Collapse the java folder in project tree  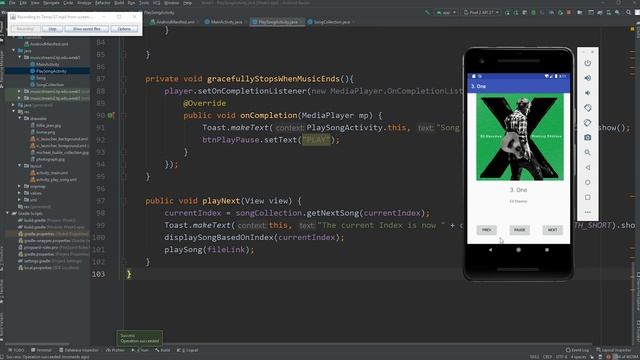[x=14, y=51]
